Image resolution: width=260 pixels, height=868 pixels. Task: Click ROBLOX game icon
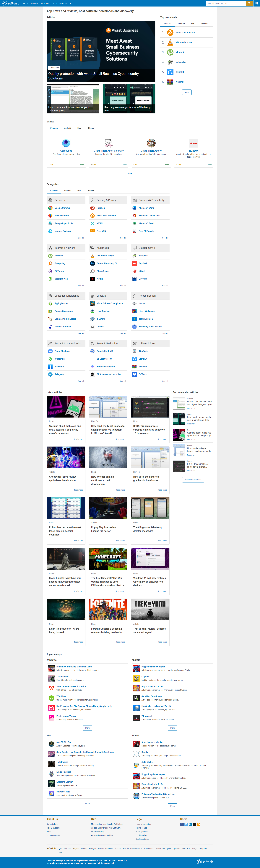[194, 143]
